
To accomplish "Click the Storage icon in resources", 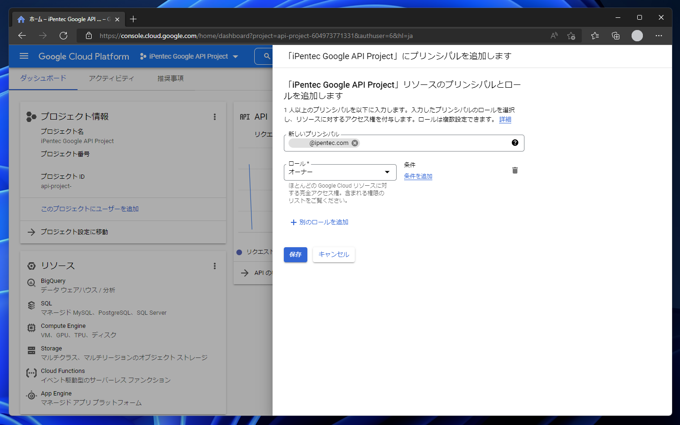I will (31, 350).
